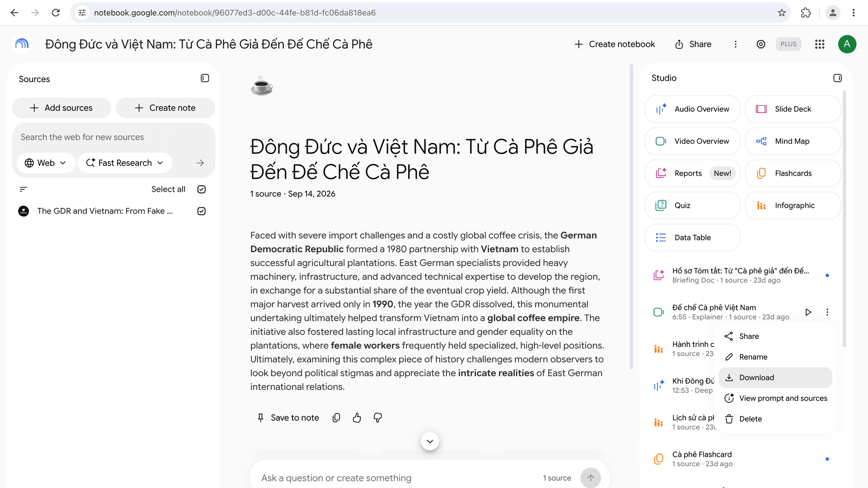
Task: Open source sort filter icon
Action: point(24,189)
